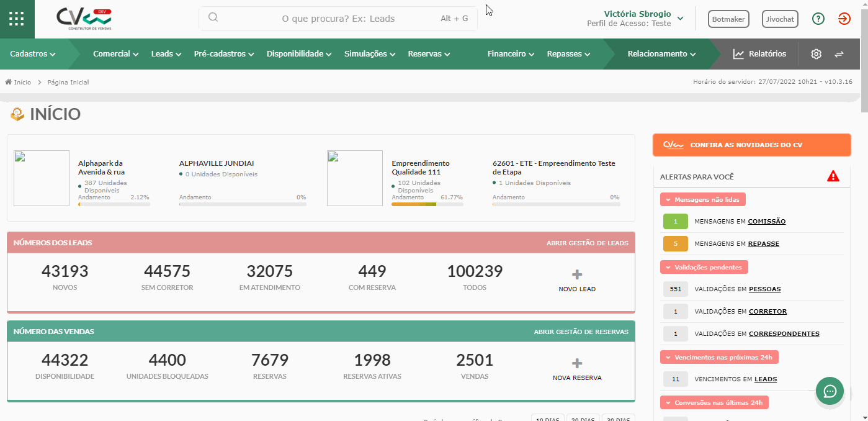This screenshot has width=868, height=421.
Task: Open the help question mark icon
Action: tap(818, 19)
